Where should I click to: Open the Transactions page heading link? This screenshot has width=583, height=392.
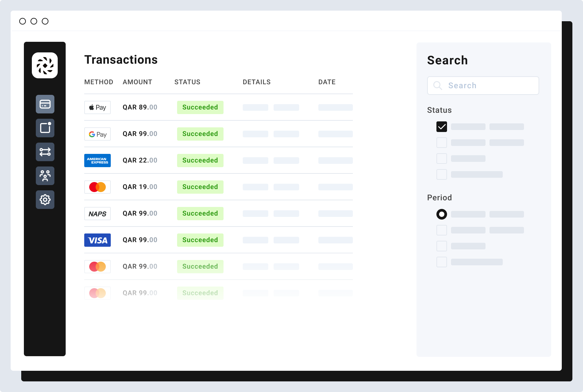[x=121, y=60]
